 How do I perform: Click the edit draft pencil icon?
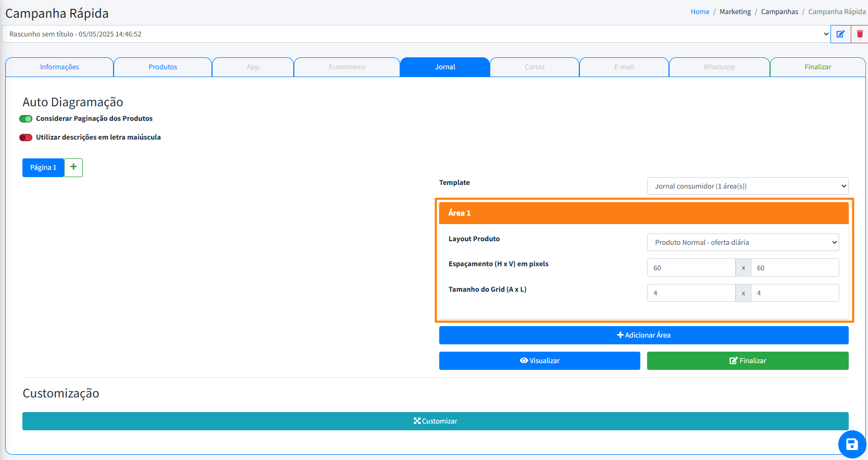[x=840, y=34]
